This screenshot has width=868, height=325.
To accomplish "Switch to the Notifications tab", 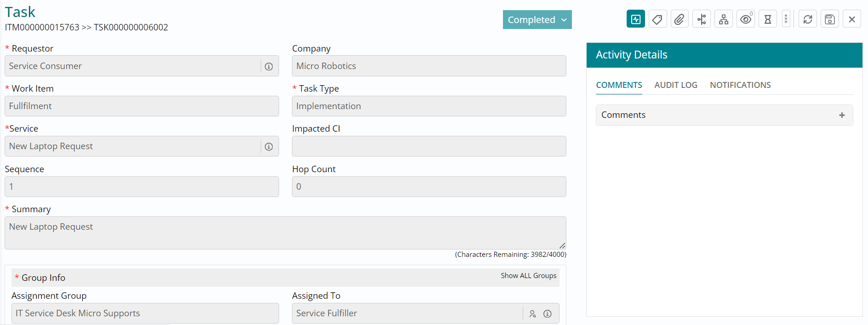I will click(740, 85).
